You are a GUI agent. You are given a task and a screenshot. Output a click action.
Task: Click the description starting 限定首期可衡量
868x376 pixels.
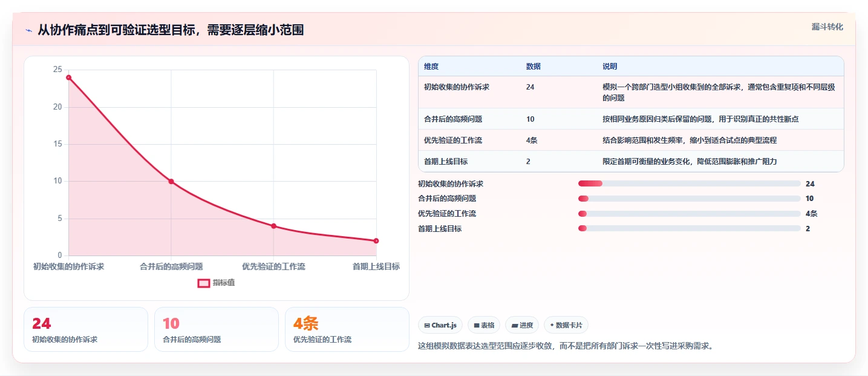pos(690,162)
